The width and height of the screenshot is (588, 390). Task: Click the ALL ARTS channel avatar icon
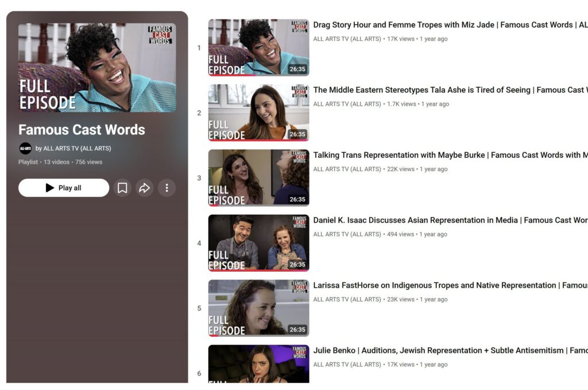25,148
